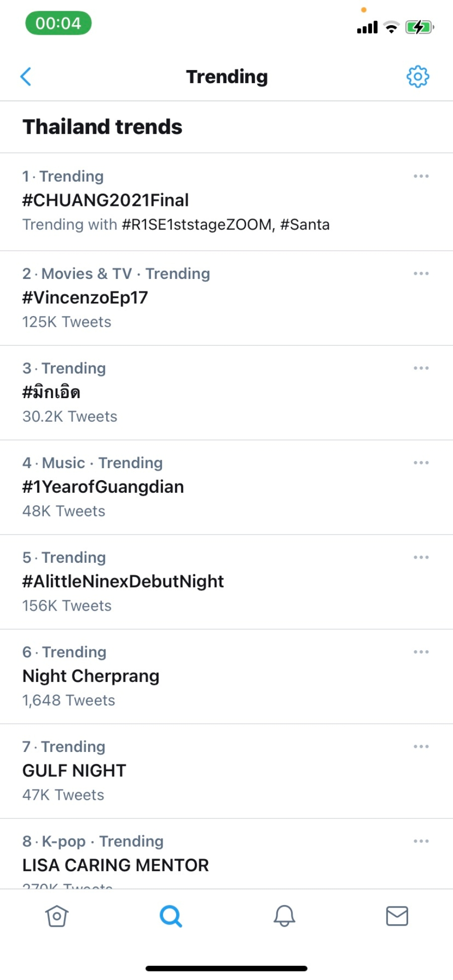This screenshot has width=453, height=980.
Task: Open the #R1SE1ststageZOOM related hashtag
Action: pos(196,224)
